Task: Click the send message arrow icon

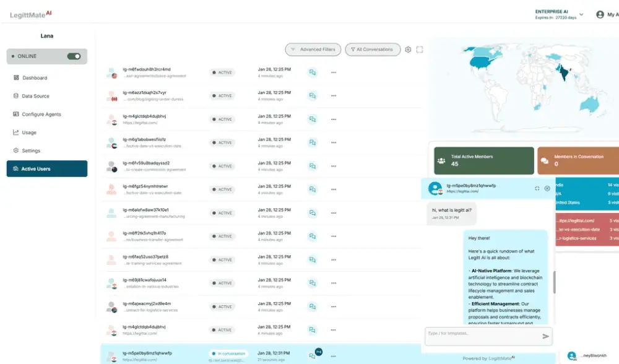Action: tap(545, 336)
